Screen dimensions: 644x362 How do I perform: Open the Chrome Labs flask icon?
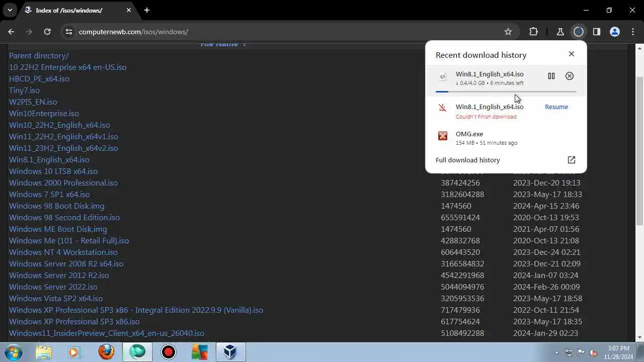click(x=560, y=32)
